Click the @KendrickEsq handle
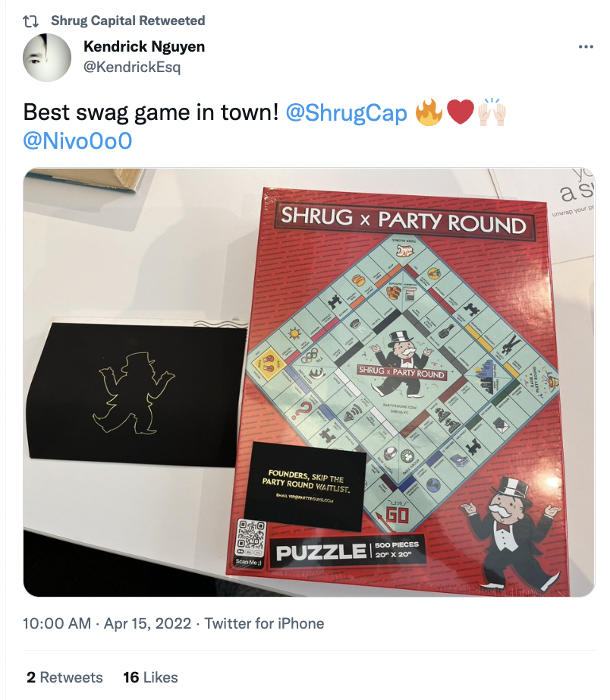 pyautogui.click(x=132, y=67)
